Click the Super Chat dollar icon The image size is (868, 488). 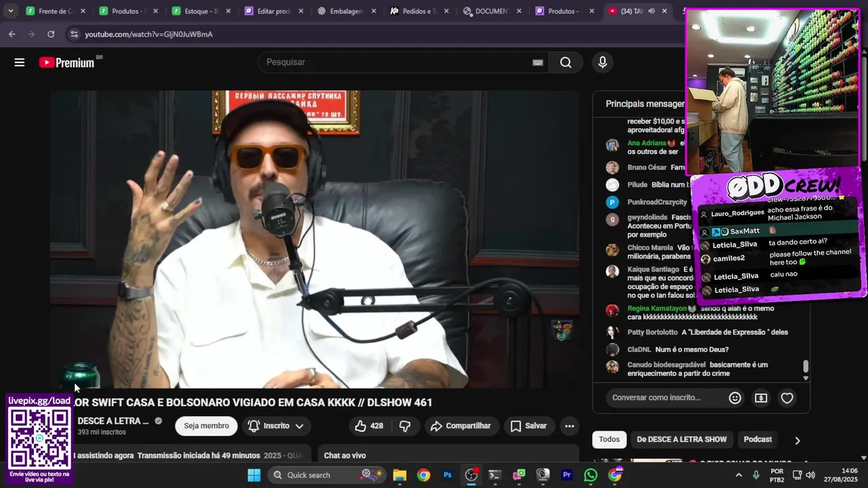click(761, 398)
